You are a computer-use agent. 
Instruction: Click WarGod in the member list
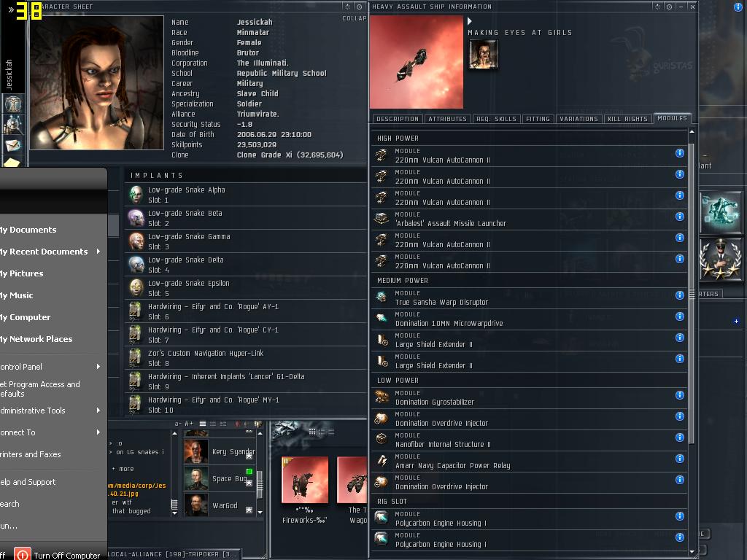click(x=220, y=505)
